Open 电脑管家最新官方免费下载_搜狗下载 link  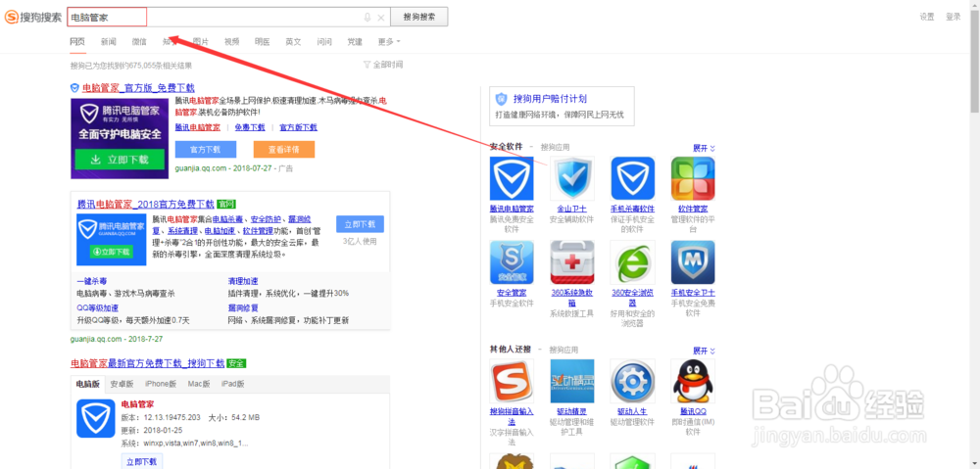pos(147,363)
